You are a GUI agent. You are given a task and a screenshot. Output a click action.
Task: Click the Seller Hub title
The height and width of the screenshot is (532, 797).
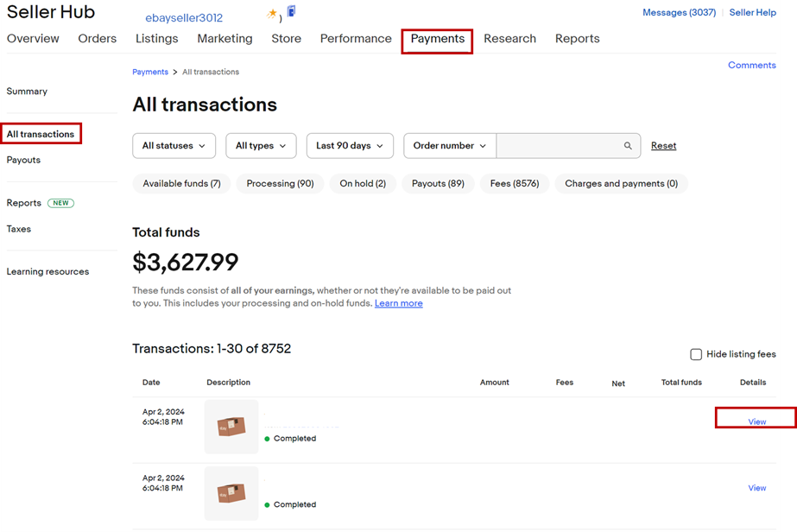tap(51, 12)
